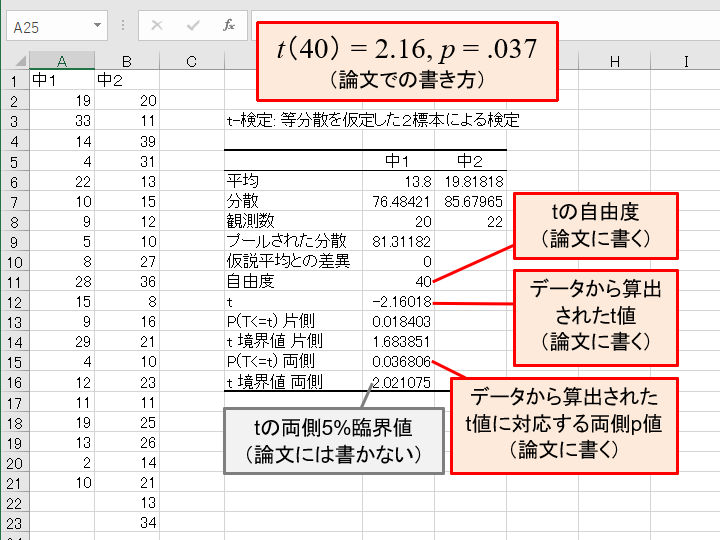Select column A header

(62, 62)
